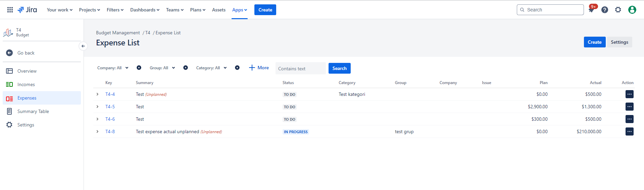Open issue link T4-6
Viewport: 644px width, 190px height.
point(110,119)
